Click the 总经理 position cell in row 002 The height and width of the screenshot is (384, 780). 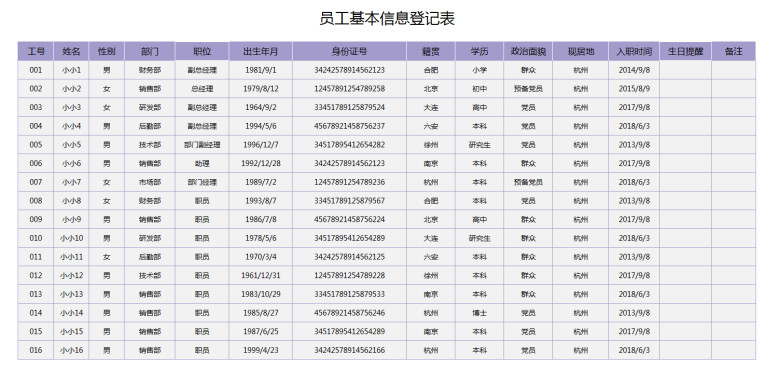coord(202,89)
